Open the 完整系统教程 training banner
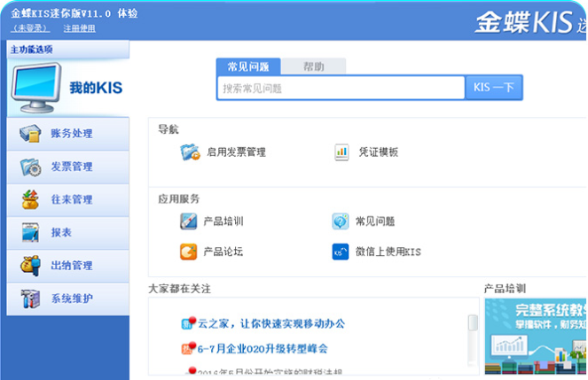The height and width of the screenshot is (380, 588). (x=536, y=336)
